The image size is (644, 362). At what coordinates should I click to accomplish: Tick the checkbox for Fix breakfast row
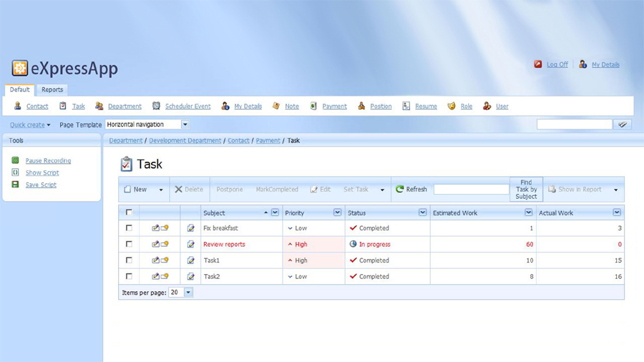click(129, 228)
